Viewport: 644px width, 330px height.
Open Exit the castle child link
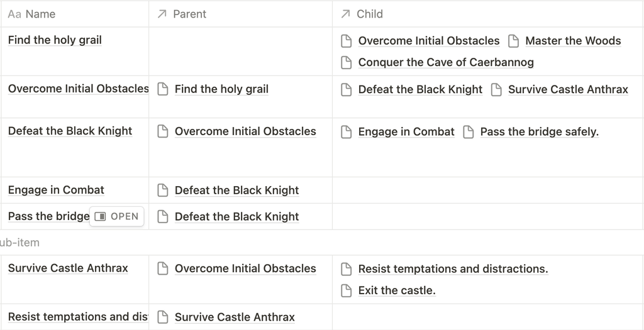point(397,290)
